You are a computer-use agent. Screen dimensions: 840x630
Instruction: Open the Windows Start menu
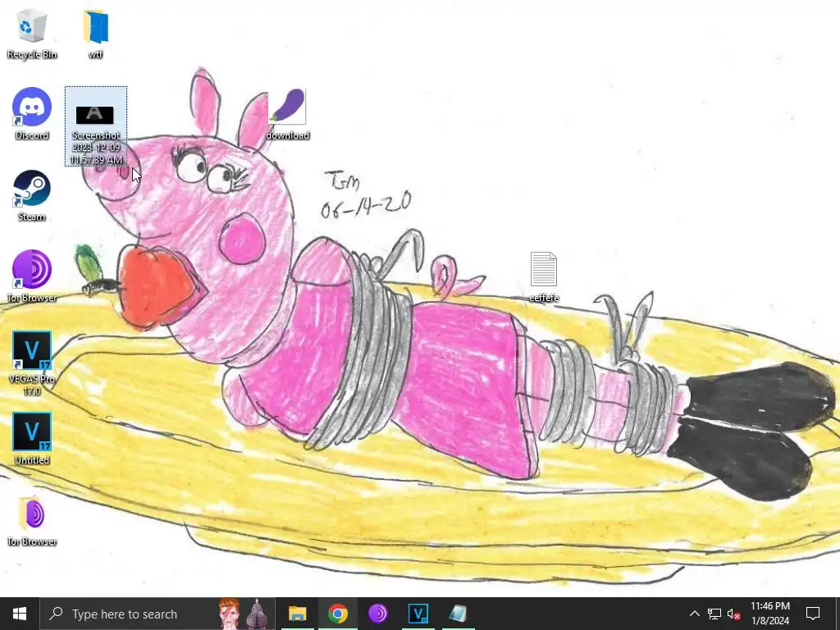20,614
